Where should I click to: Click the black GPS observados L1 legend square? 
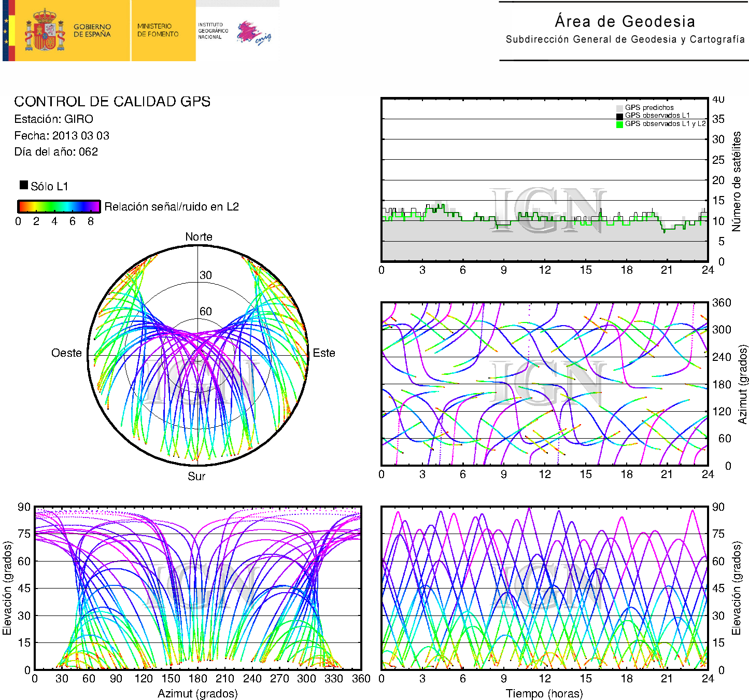coord(619,116)
